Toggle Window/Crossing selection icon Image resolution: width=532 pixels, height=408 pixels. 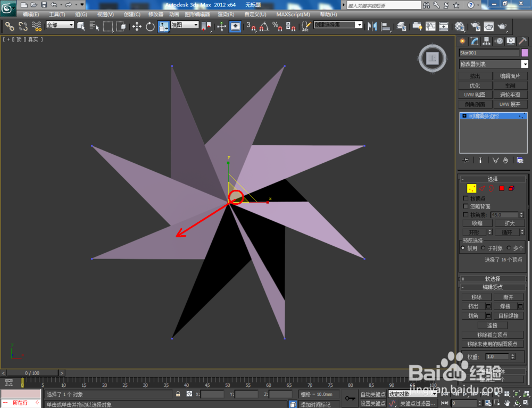[x=121, y=26]
